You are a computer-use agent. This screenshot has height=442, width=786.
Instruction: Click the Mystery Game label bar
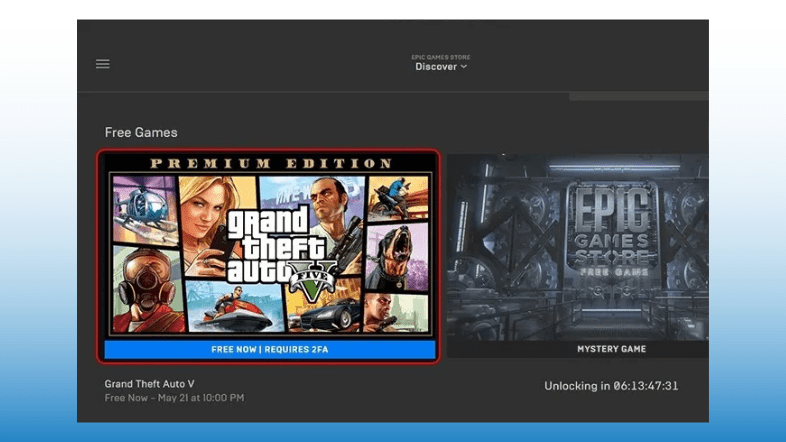coord(611,349)
